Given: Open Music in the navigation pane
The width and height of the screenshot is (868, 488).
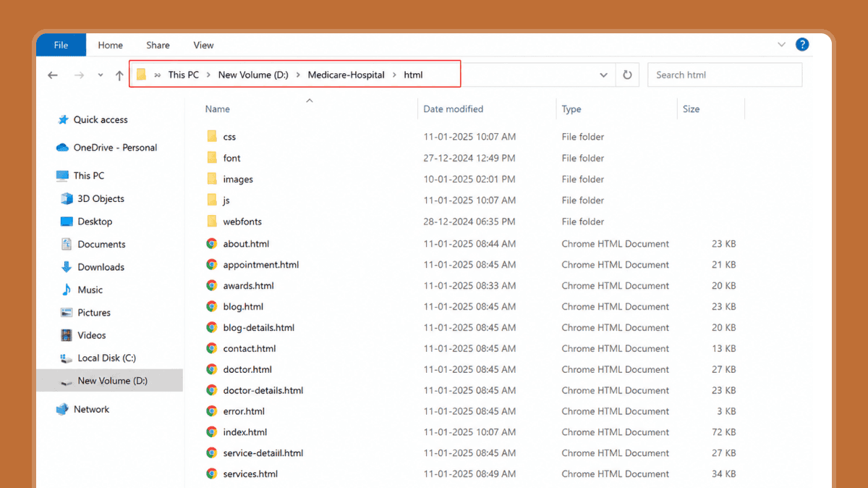Looking at the screenshot, I should (90, 290).
